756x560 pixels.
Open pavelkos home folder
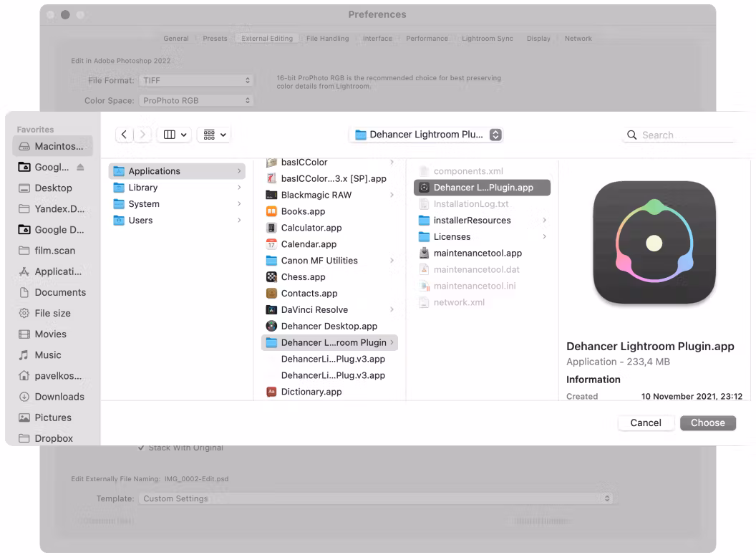(x=52, y=376)
